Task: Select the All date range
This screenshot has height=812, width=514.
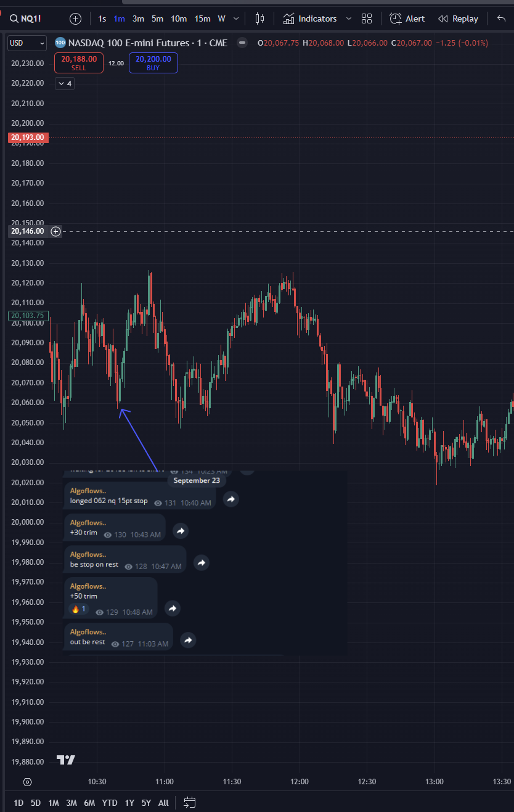Action: click(x=163, y=803)
